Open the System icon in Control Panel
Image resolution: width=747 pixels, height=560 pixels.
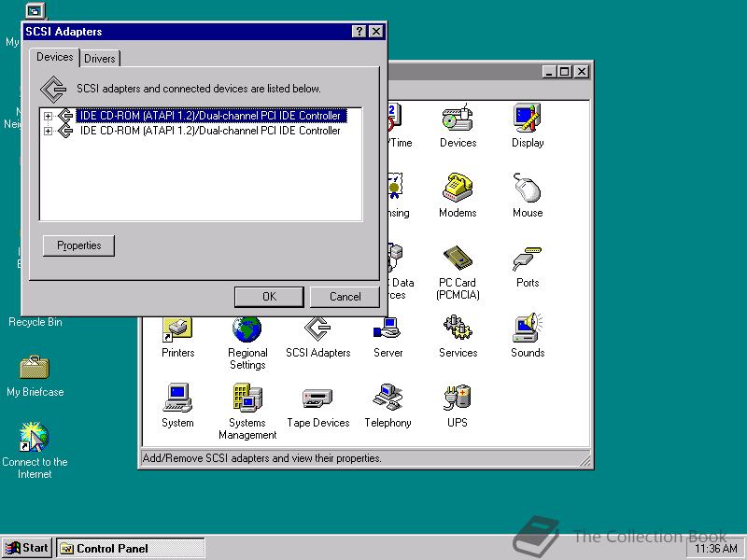click(x=177, y=406)
